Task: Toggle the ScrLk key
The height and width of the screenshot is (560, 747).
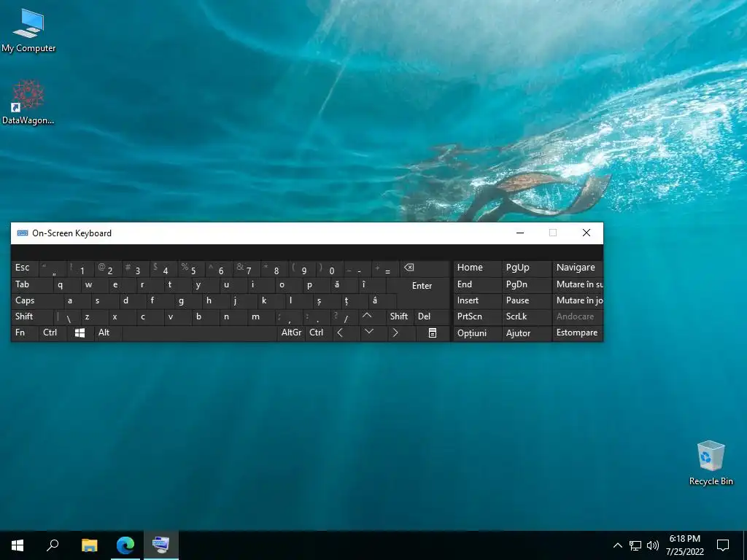Action: click(x=525, y=316)
